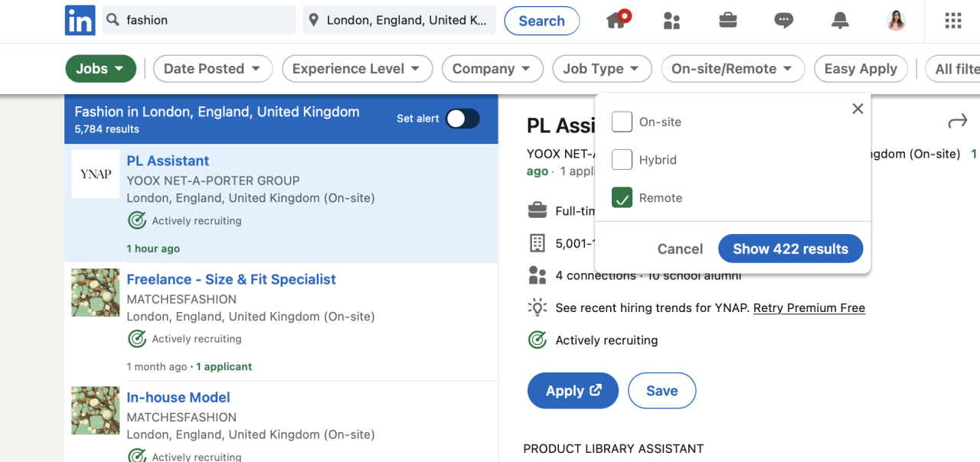Open the LinkedIn home logo
This screenshot has width=980, height=462.
point(80,21)
